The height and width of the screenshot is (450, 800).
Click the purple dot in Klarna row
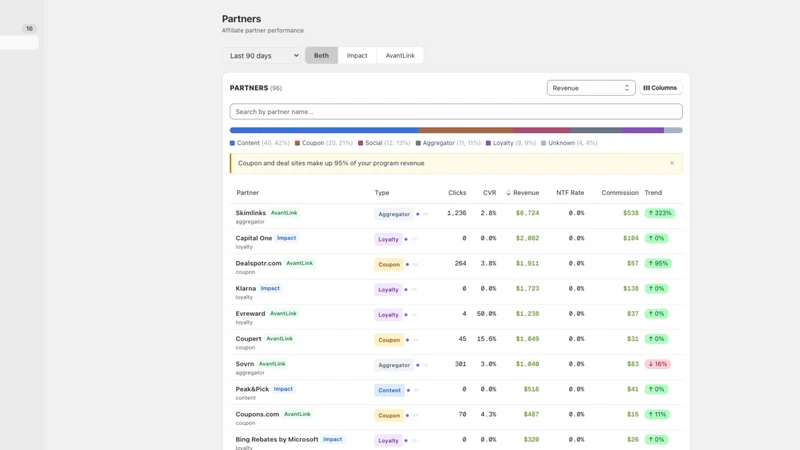pyautogui.click(x=406, y=290)
